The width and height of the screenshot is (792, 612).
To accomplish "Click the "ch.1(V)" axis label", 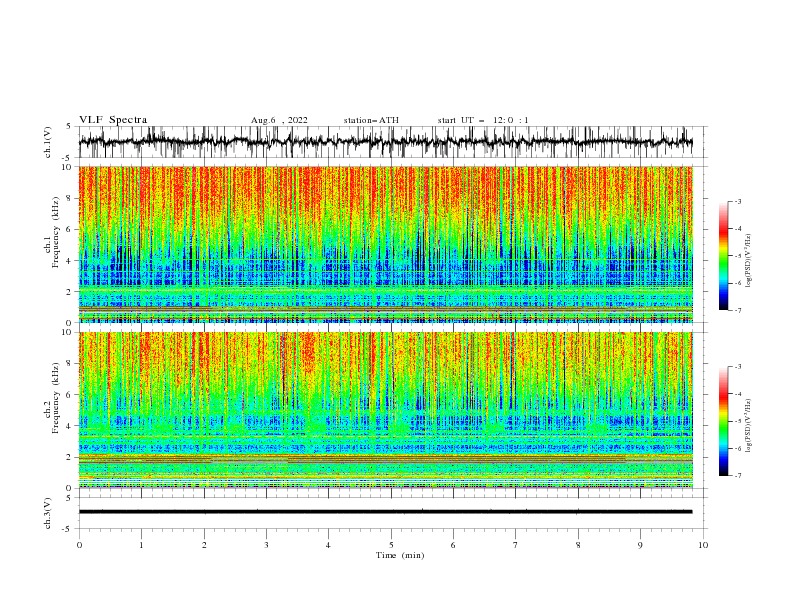I will click(48, 142).
